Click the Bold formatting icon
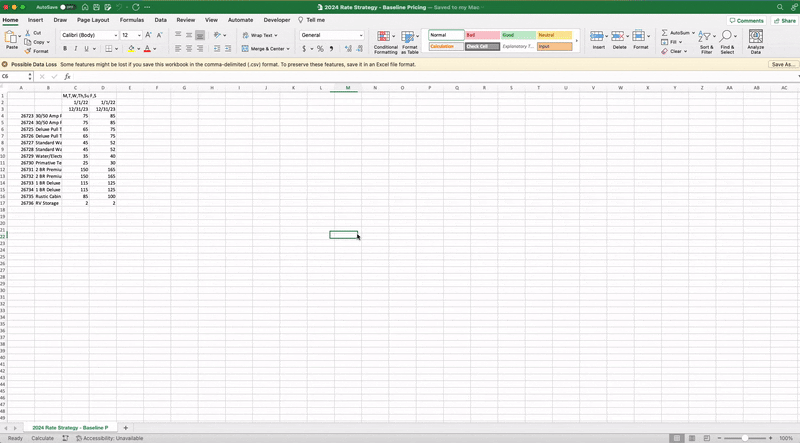 point(65,48)
